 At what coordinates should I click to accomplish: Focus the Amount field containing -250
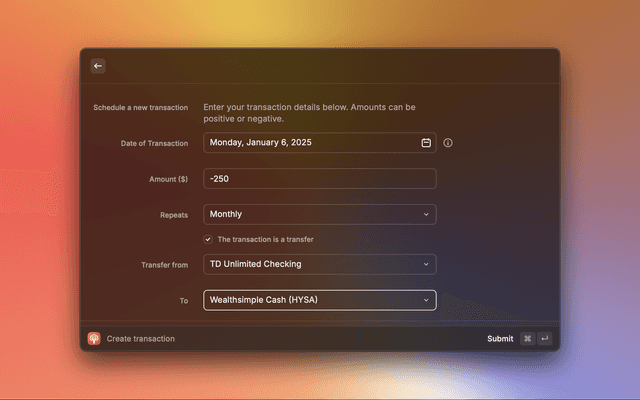pos(320,179)
